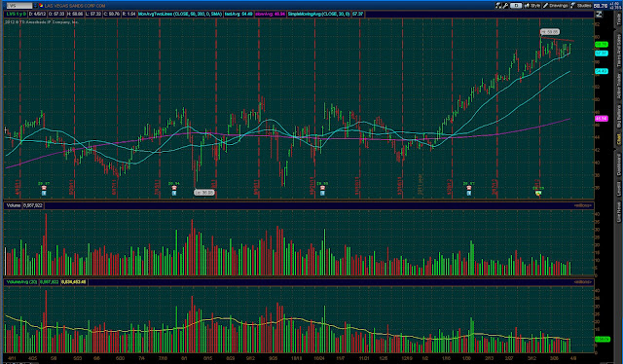623x364 pixels.
Task: Click the LVS 1 y D chart label
Action: (17, 14)
